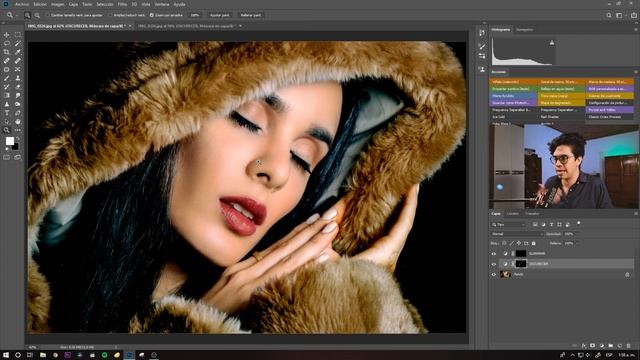Click the black background color swatch
Viewport: 640px width, 360px height.
16,147
